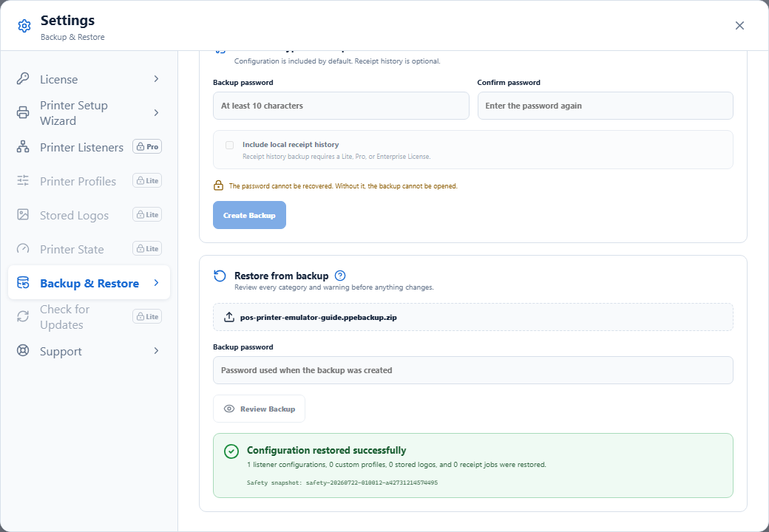Click the Support lifebuoy icon

click(23, 351)
